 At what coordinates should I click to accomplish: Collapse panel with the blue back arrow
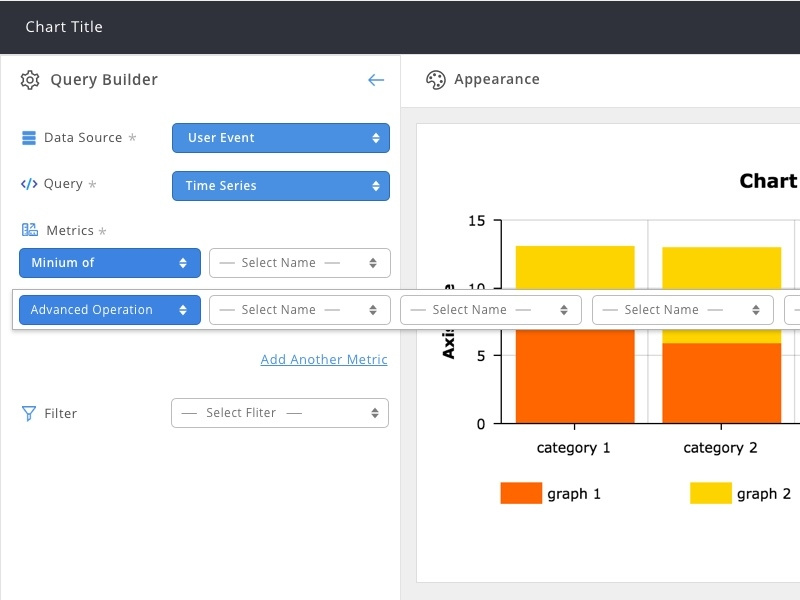(376, 80)
